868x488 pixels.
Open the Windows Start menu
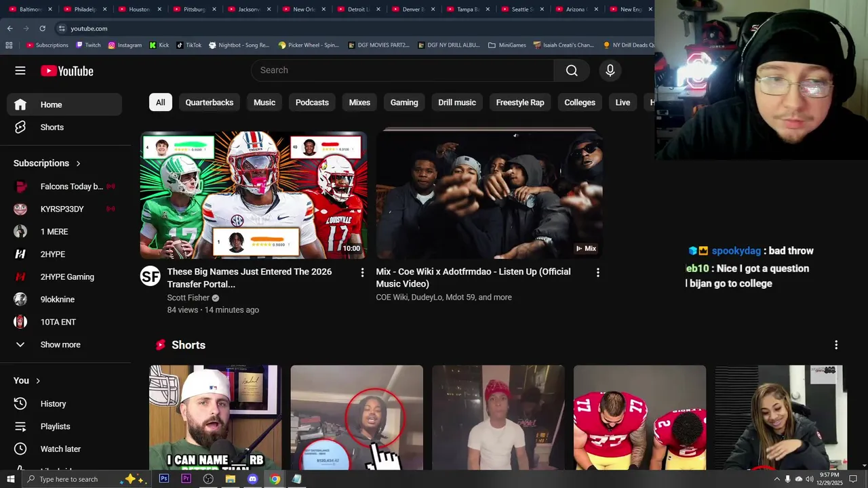coord(9,479)
